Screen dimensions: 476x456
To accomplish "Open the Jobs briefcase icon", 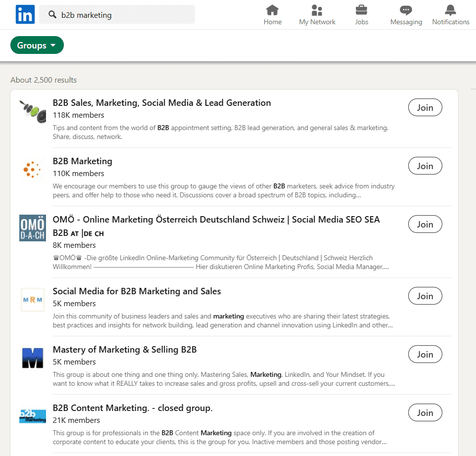I will point(361,10).
